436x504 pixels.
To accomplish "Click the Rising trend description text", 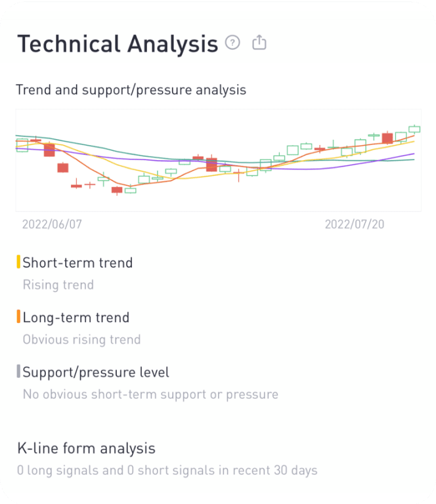I will 58,285.
